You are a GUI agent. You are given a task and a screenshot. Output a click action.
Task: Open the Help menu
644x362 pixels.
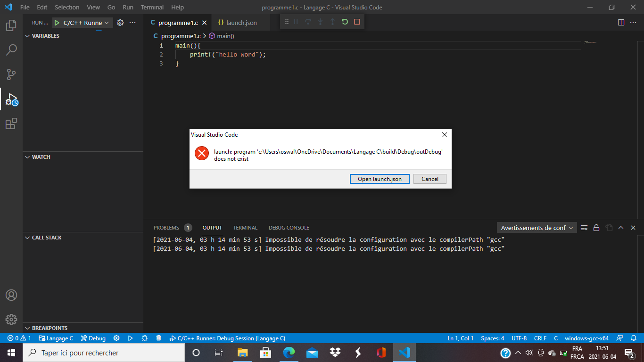[x=178, y=8]
